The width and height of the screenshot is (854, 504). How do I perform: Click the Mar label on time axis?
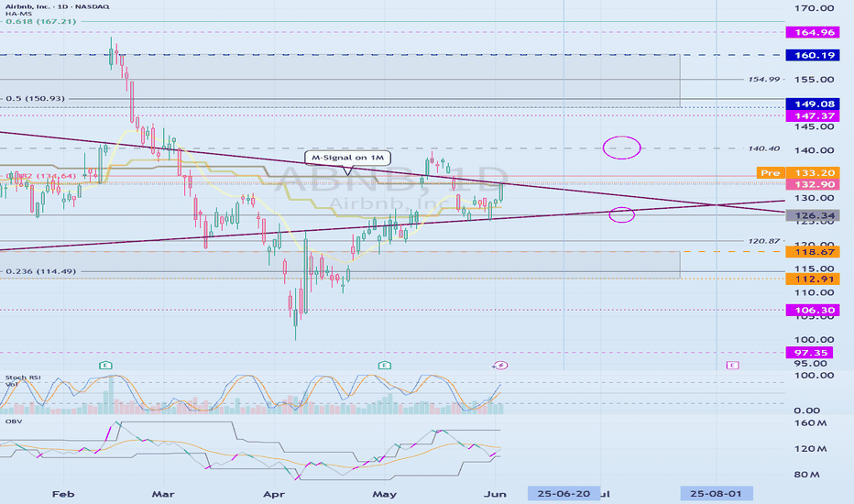tap(163, 494)
